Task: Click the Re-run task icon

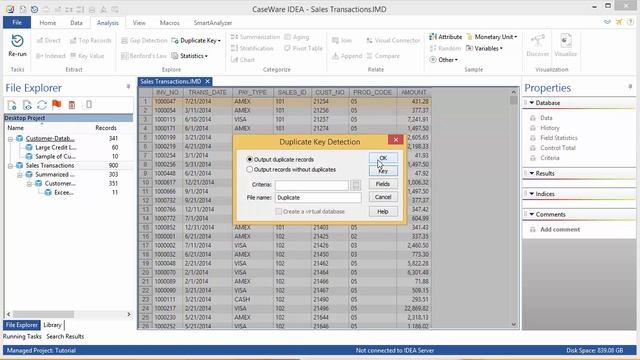Action: point(17,45)
